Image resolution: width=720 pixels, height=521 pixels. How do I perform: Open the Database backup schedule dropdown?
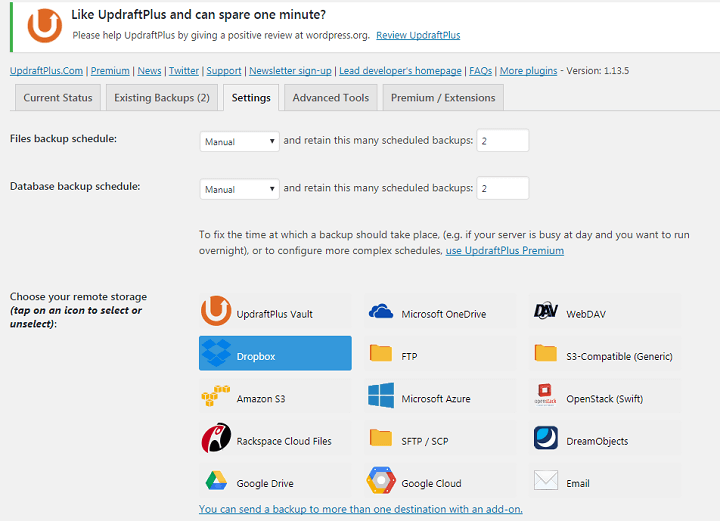(239, 189)
